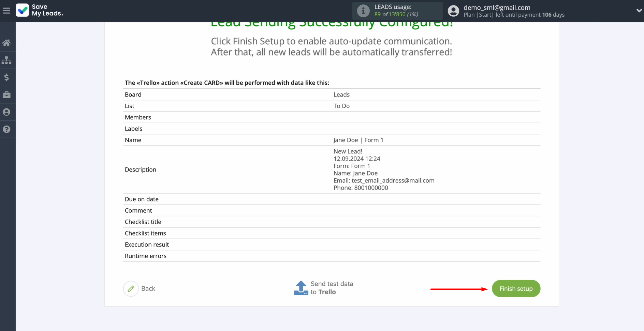The width and height of the screenshot is (644, 331).
Task: Expand the account dropdown chevron
Action: point(639,11)
